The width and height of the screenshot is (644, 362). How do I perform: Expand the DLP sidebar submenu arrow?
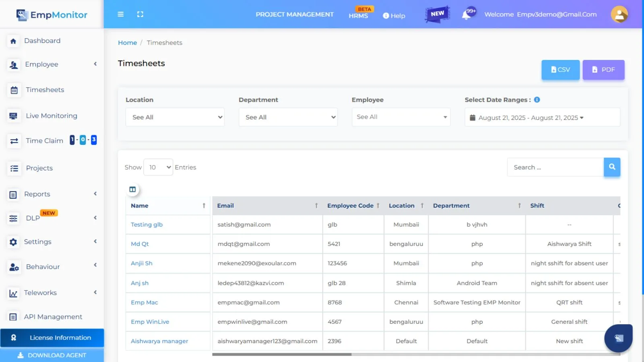tap(95, 218)
